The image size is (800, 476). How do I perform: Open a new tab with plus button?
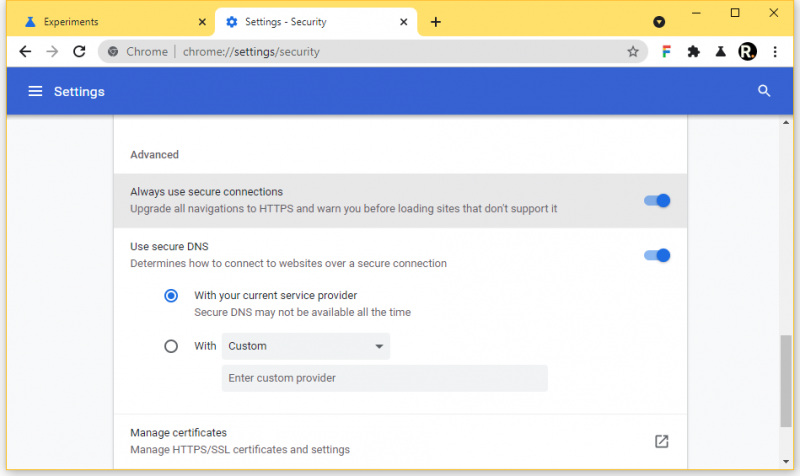[x=435, y=22]
